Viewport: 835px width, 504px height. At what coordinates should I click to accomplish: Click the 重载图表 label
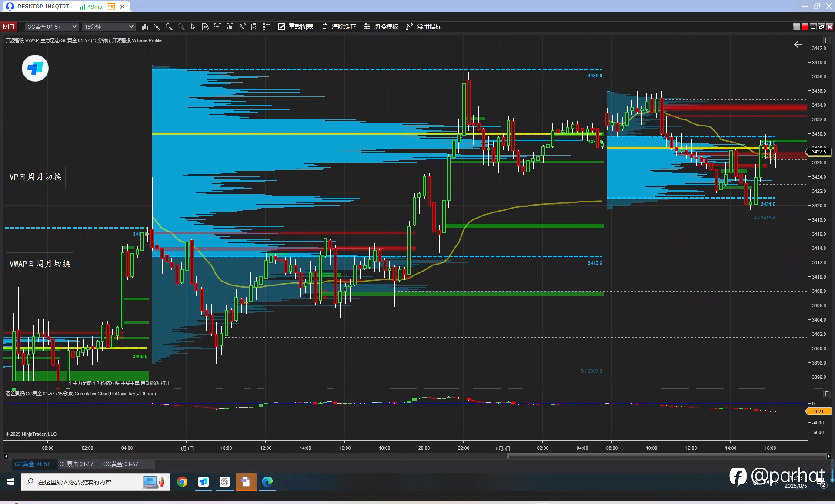click(x=301, y=27)
